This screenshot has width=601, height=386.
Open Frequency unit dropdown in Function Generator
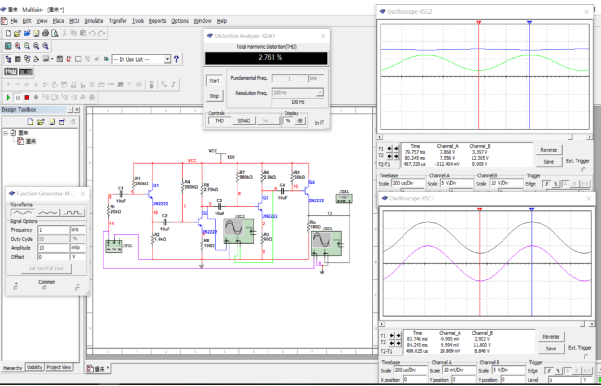point(77,230)
